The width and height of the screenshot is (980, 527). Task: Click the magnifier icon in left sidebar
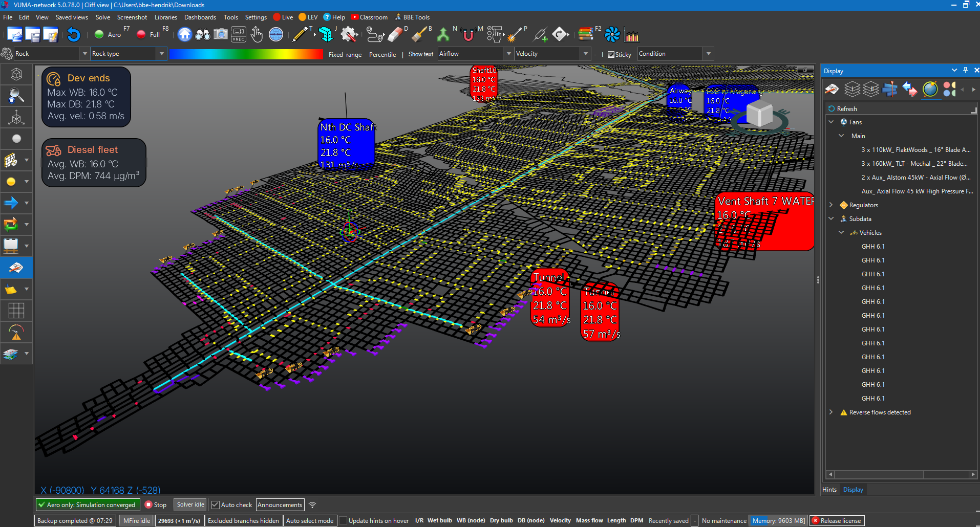coord(16,95)
